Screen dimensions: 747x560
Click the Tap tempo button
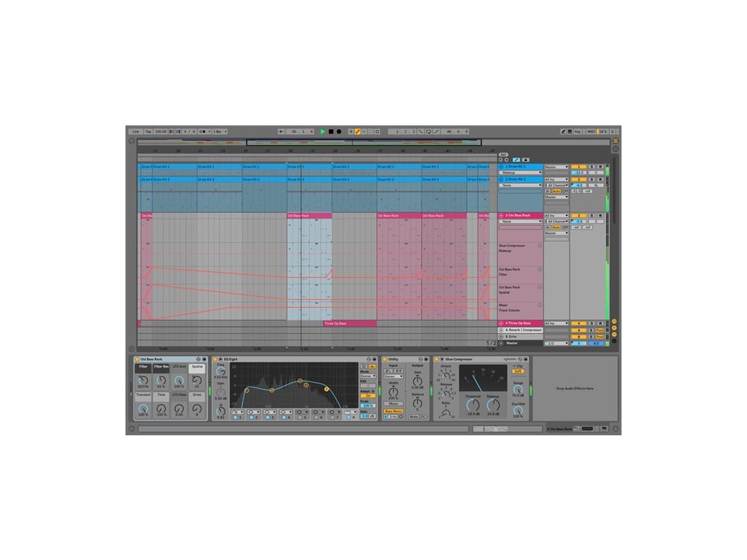pos(148,131)
